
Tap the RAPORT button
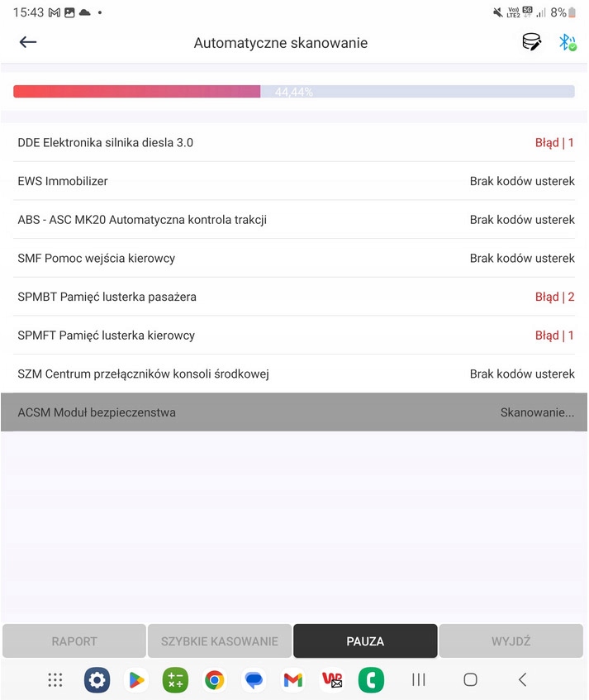tap(74, 640)
